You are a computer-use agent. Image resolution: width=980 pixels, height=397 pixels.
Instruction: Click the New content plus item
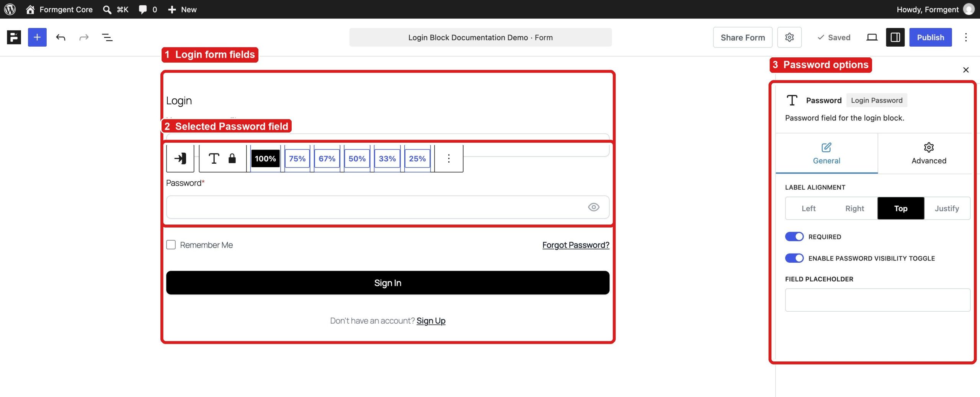pos(182,9)
